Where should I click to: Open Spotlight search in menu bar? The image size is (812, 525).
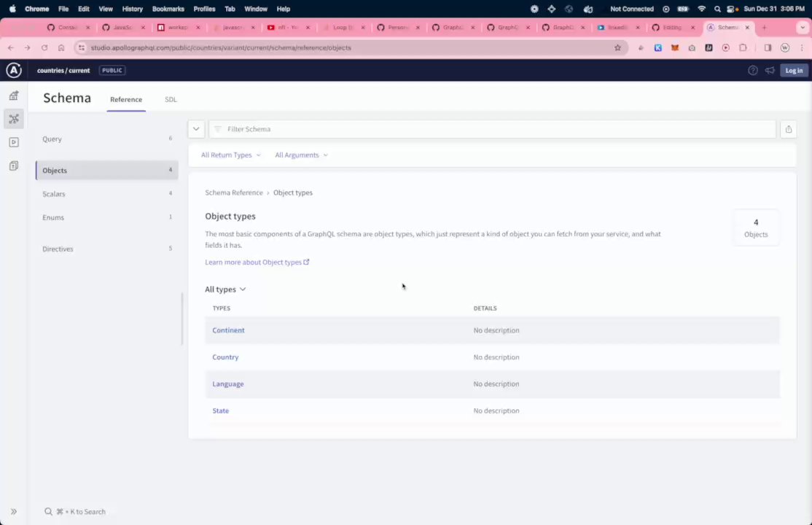click(717, 9)
